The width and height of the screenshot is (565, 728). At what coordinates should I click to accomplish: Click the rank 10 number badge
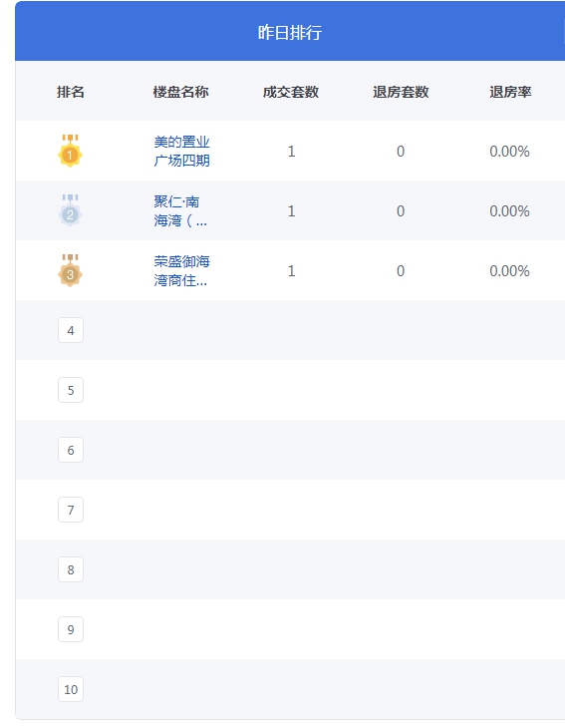point(71,689)
